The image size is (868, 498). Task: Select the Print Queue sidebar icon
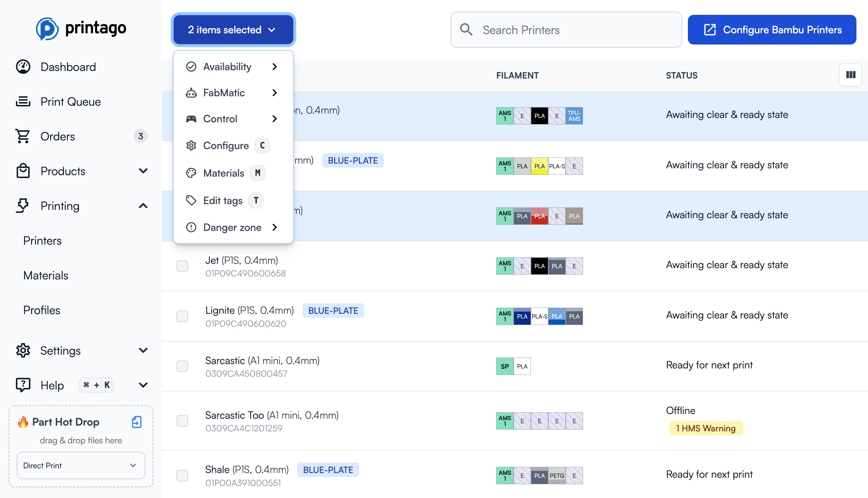23,101
